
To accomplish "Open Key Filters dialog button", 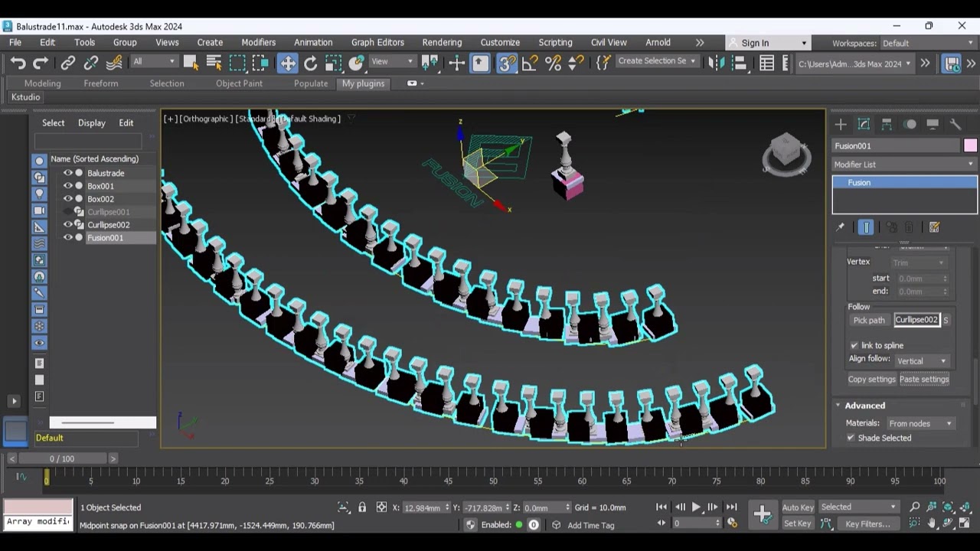I will [x=867, y=523].
